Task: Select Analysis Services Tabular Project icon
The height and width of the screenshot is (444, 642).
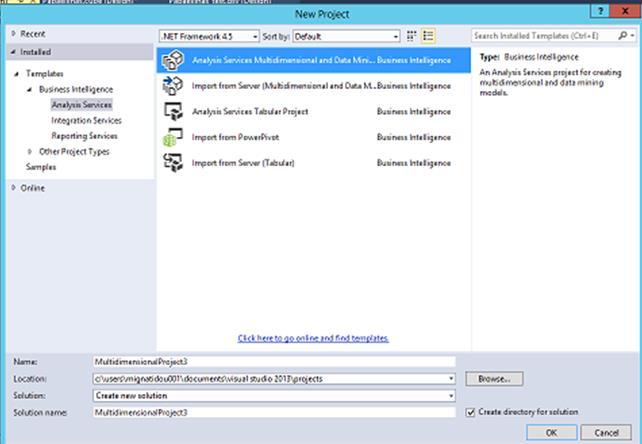Action: [173, 111]
